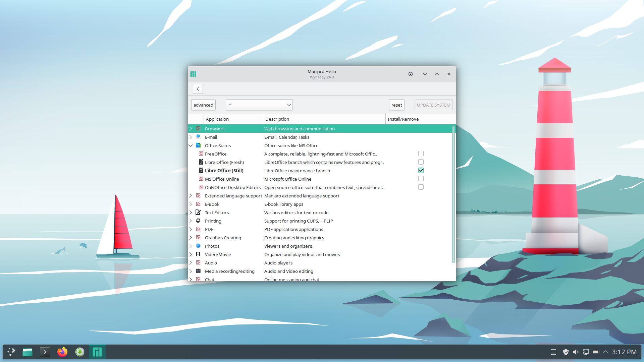Toggle the advanced button

coord(203,105)
